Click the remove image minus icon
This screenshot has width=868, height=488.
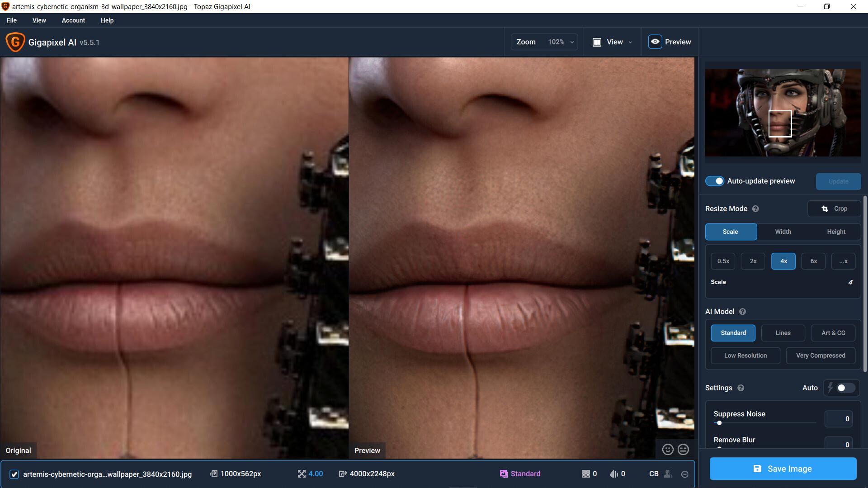pos(684,474)
